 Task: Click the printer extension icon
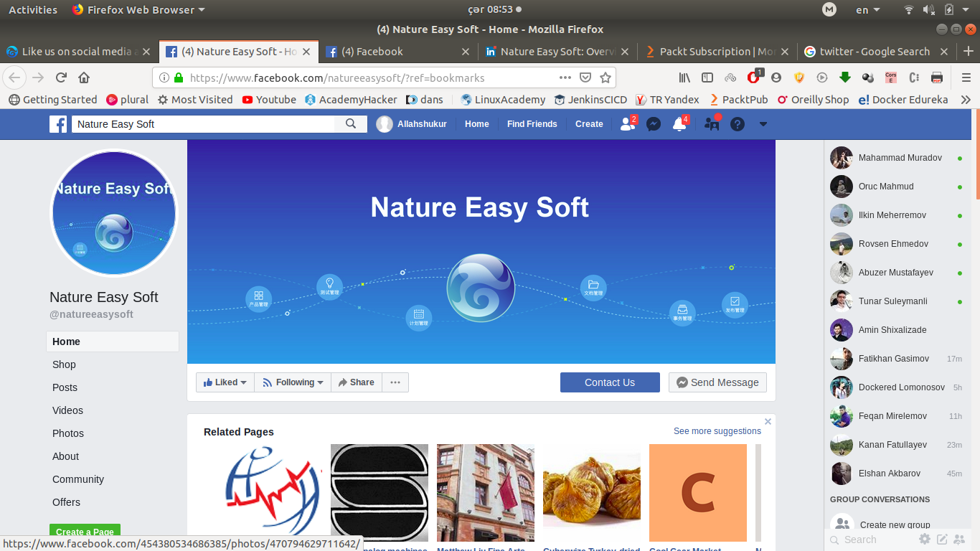[937, 77]
